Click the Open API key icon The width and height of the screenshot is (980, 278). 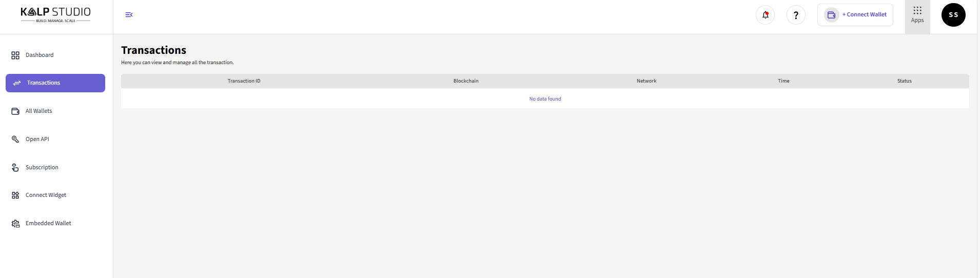[15, 140]
